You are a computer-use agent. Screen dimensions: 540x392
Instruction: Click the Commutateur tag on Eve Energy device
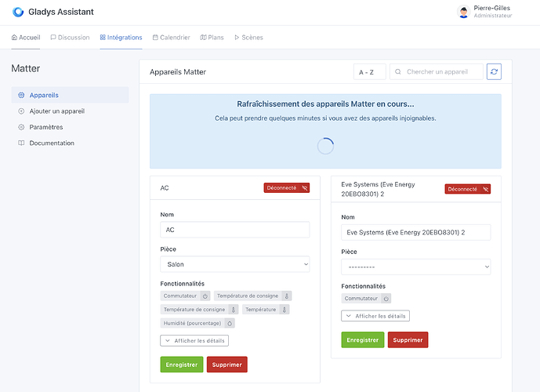point(366,299)
